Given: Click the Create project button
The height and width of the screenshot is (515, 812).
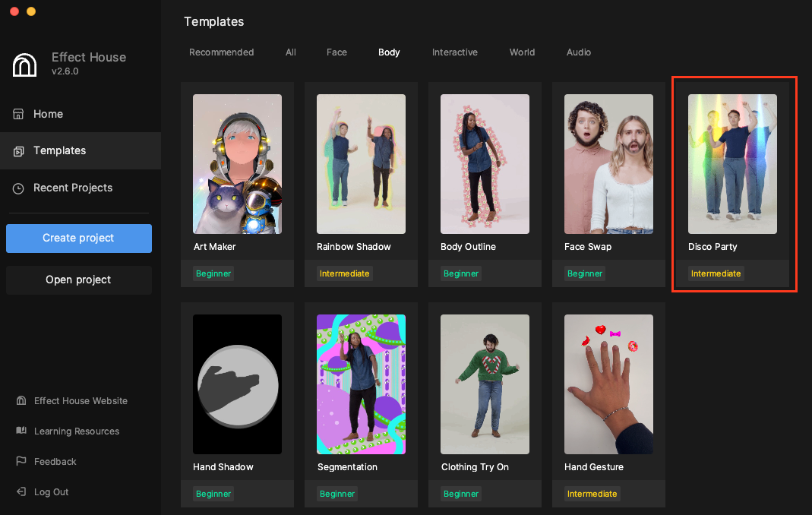Looking at the screenshot, I should tap(79, 239).
